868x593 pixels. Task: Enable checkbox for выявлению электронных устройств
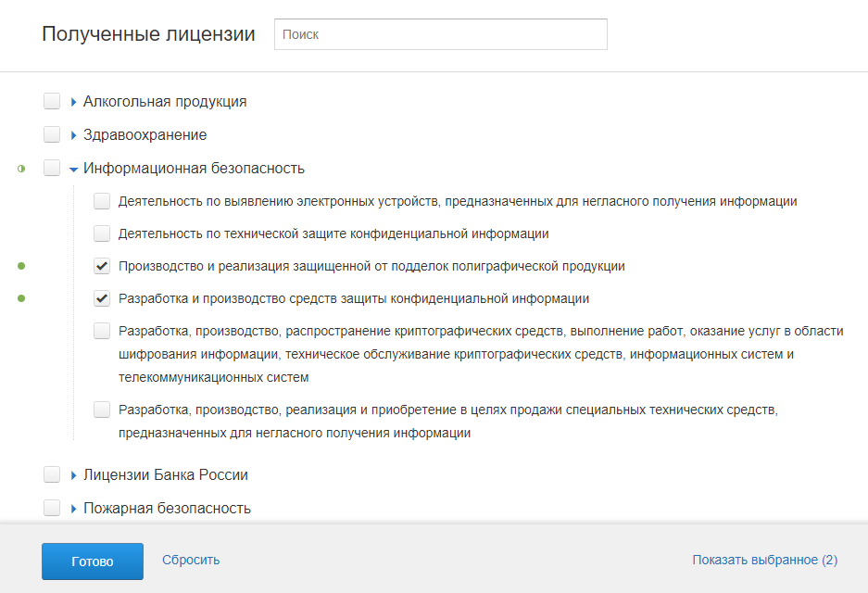pyautogui.click(x=102, y=201)
